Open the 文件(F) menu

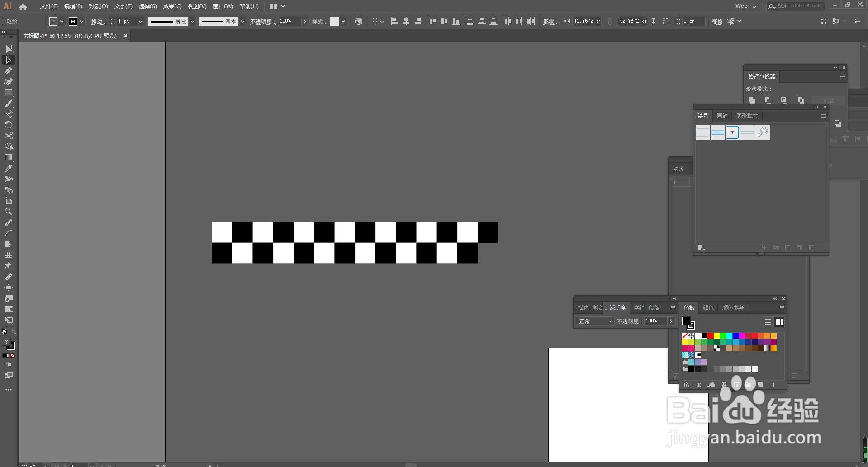[49, 6]
